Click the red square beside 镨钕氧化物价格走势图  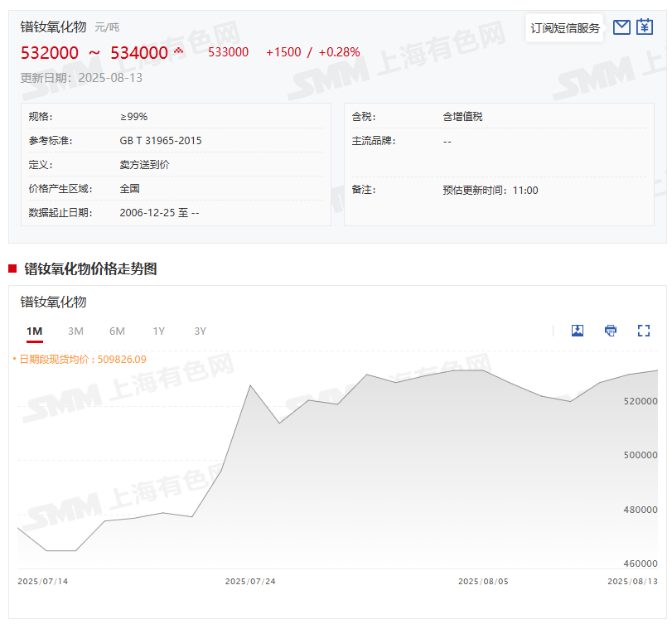coord(12,268)
